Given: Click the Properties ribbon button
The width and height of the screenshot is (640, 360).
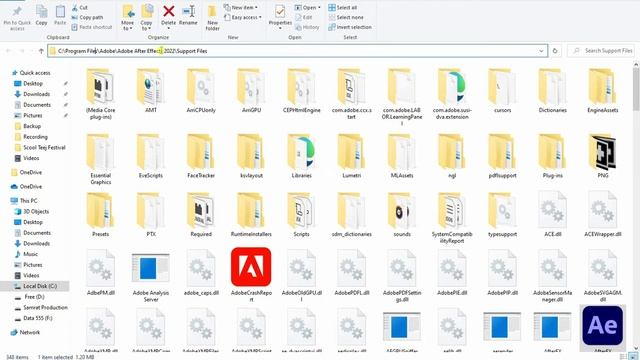Looking at the screenshot, I should pyautogui.click(x=280, y=17).
